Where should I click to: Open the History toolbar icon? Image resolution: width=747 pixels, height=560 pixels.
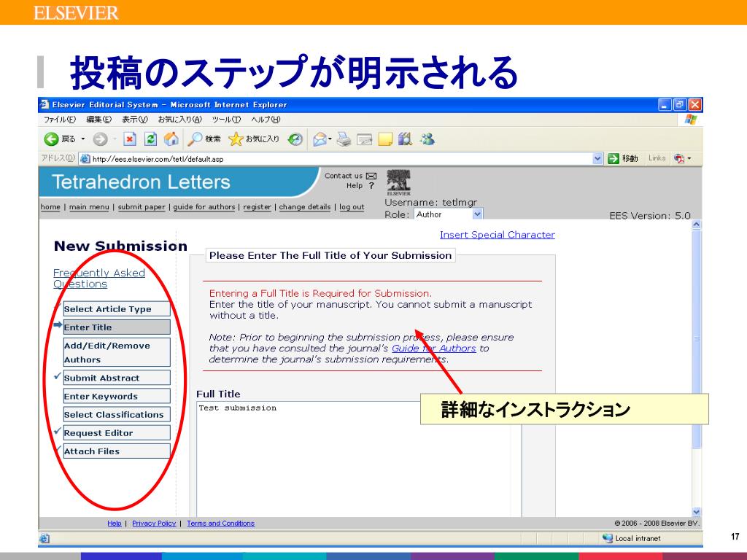(295, 139)
